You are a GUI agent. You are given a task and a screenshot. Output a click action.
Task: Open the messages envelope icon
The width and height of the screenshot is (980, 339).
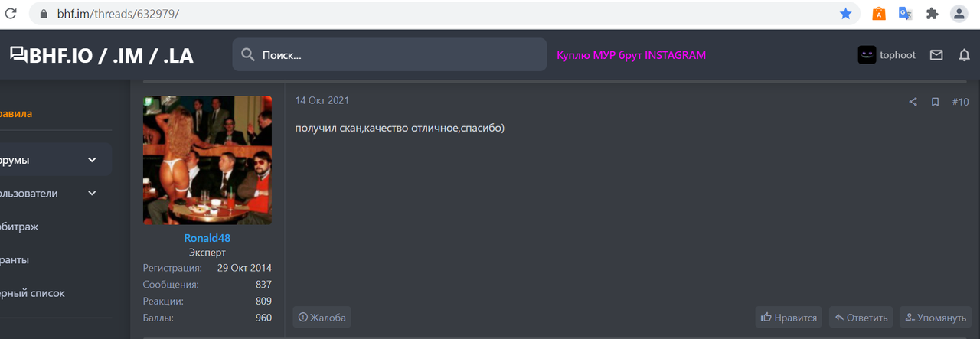pyautogui.click(x=936, y=55)
